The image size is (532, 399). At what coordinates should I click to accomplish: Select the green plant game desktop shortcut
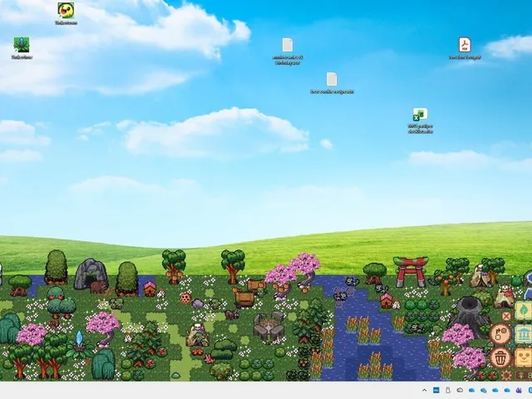pyautogui.click(x=22, y=48)
